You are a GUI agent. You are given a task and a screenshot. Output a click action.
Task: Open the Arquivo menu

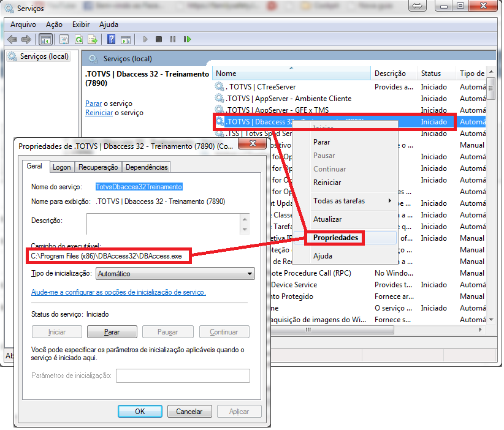(23, 25)
